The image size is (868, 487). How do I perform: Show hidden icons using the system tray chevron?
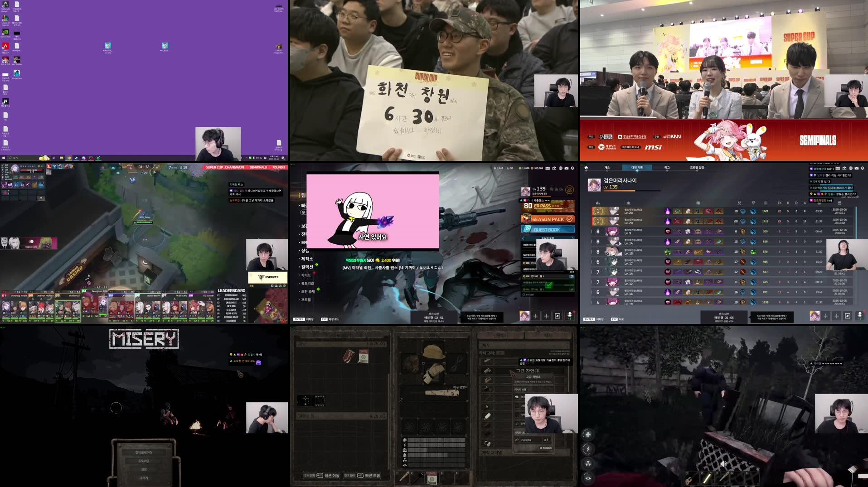click(247, 158)
